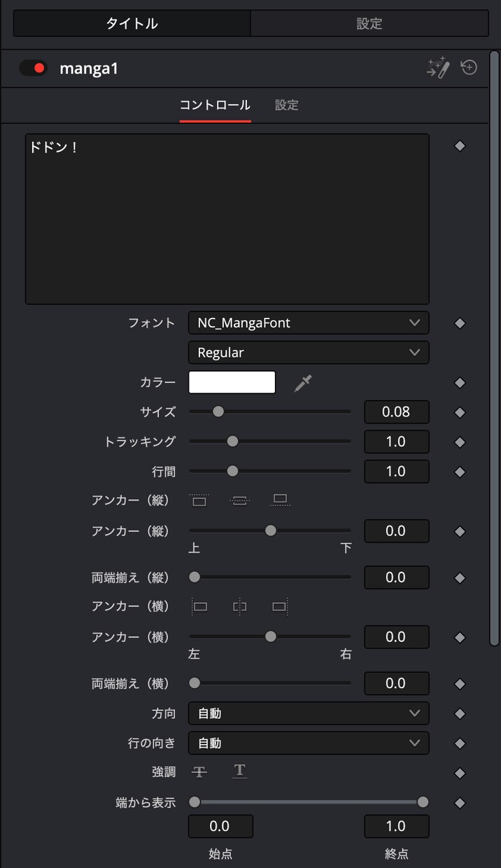The image size is (501, 868).
Task: Set vertical anchor to top
Action: 199,500
